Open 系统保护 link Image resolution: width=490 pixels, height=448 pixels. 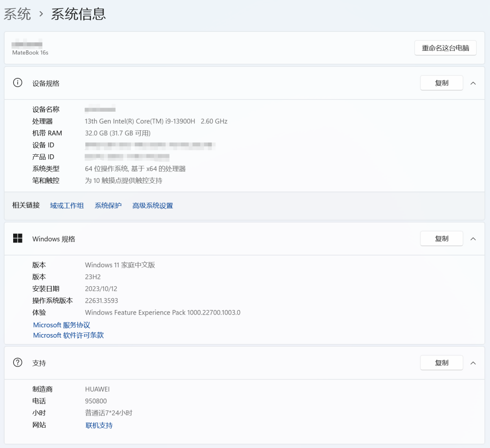click(108, 206)
